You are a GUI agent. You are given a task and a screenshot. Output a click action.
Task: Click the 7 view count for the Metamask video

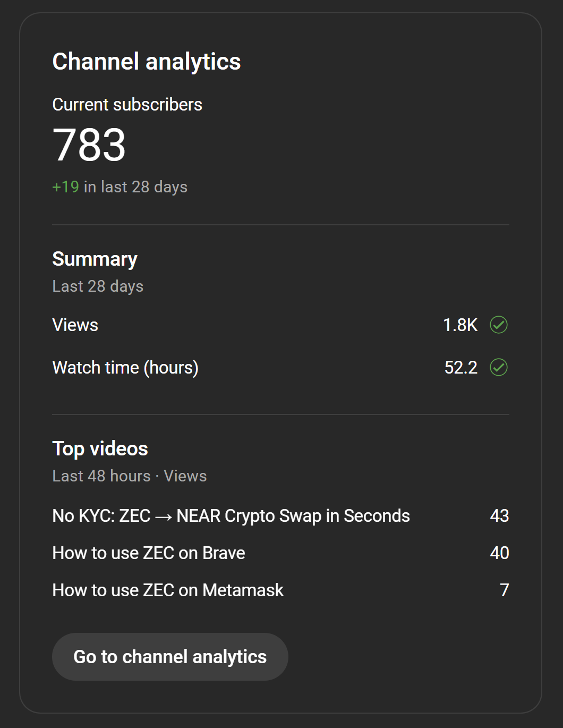coord(504,590)
